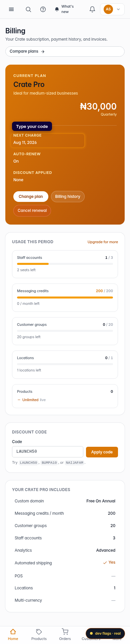Click the Locations usage card
The height and width of the screenshot is (644, 130).
tap(65, 364)
